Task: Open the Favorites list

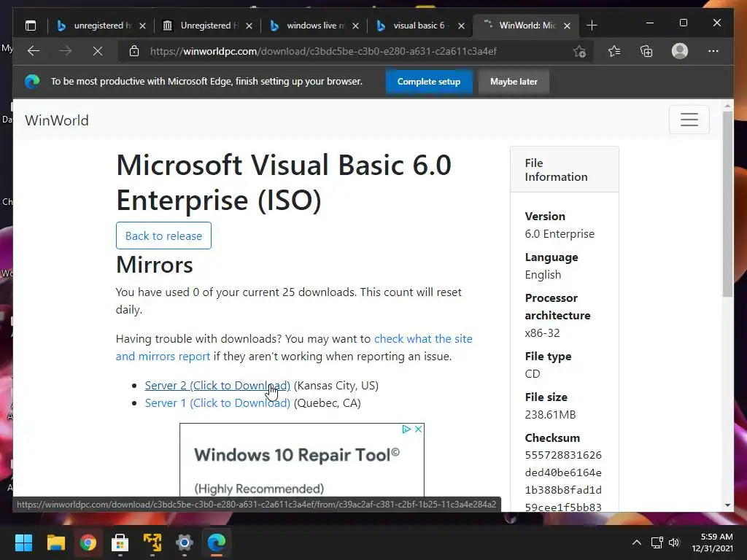Action: pyautogui.click(x=614, y=51)
